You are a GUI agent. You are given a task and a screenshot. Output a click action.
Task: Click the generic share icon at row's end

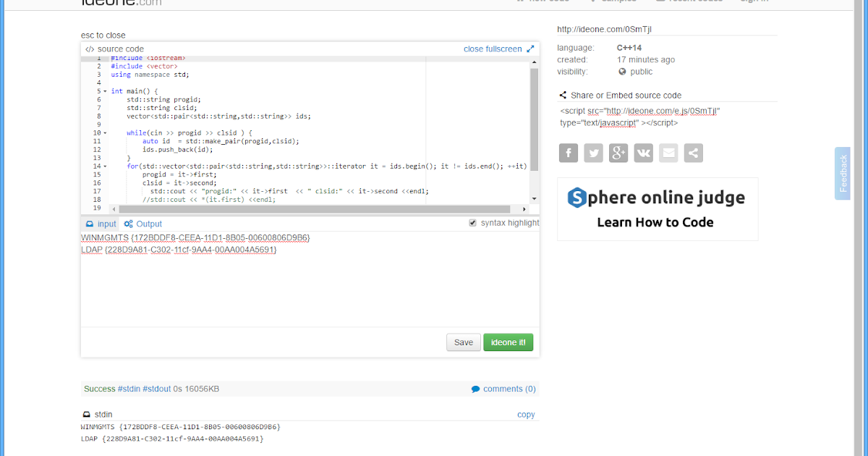[693, 153]
